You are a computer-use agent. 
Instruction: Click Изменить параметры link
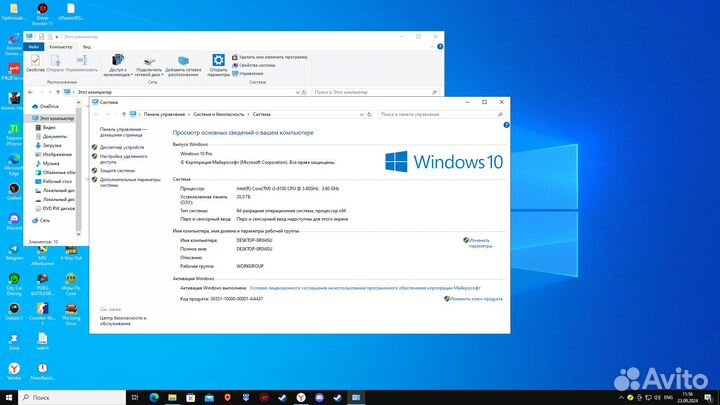click(x=478, y=243)
